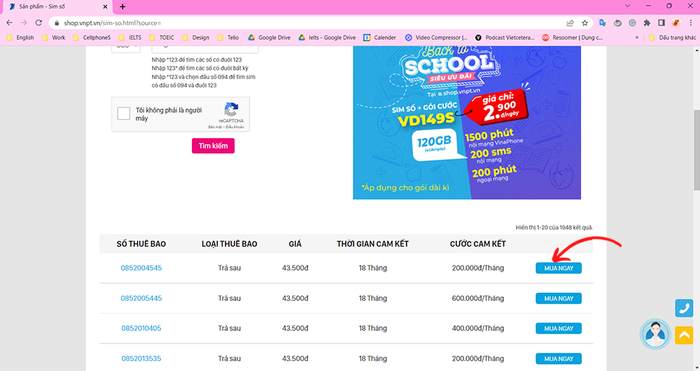700x371 pixels.
Task: Click the results count text Hiển thị 1-20
Action: tap(554, 228)
